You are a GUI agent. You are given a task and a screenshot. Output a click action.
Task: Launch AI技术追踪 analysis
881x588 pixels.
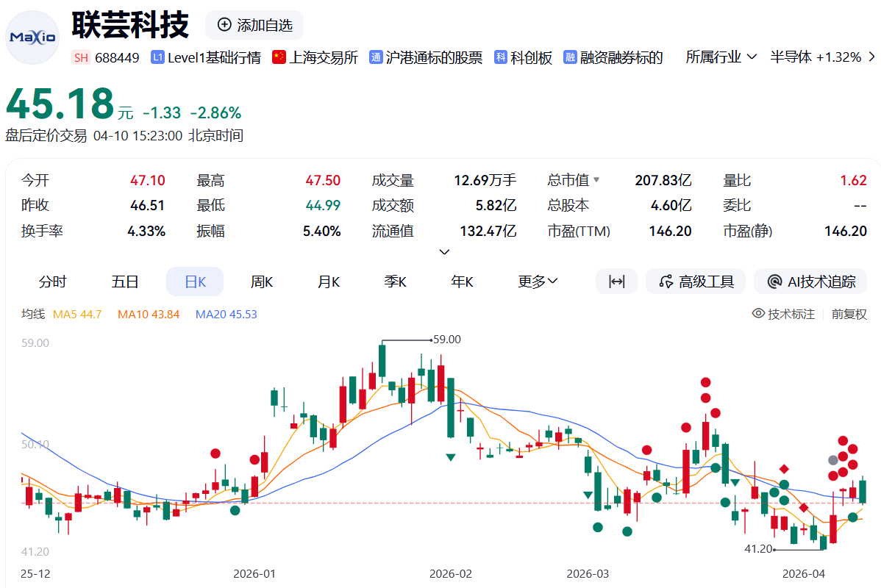coord(810,281)
